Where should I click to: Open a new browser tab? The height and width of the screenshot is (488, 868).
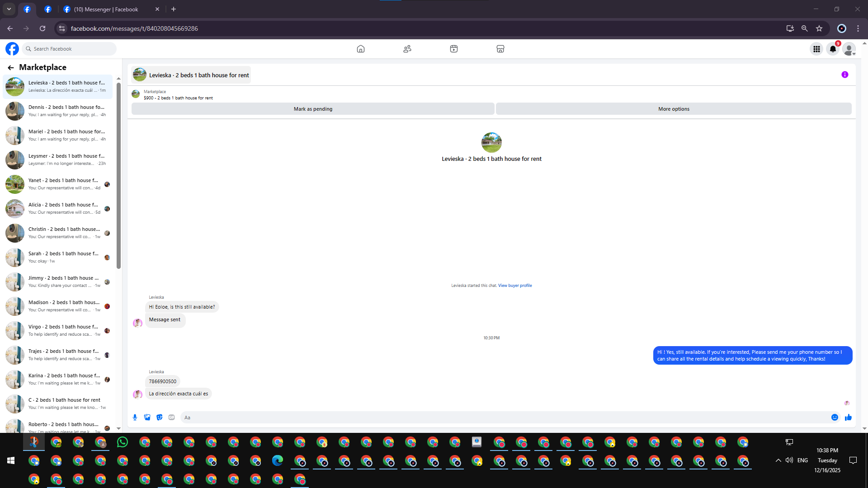174,9
